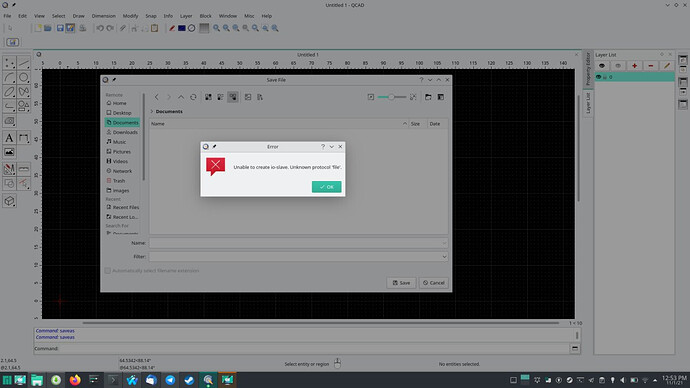Open the Draw menu

click(78, 16)
